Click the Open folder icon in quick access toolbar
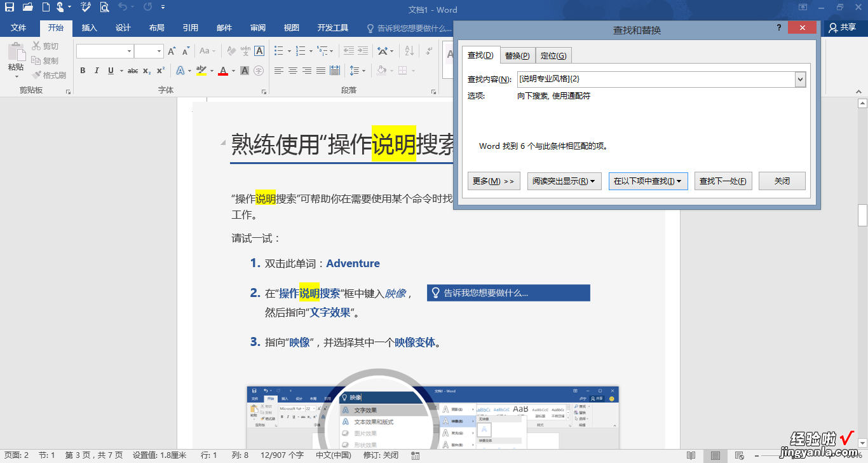 27,7
